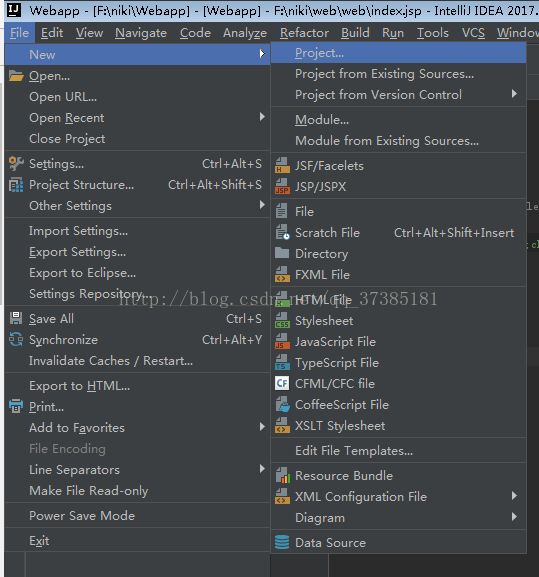Click the XML Configuration File icon

[x=282, y=496]
